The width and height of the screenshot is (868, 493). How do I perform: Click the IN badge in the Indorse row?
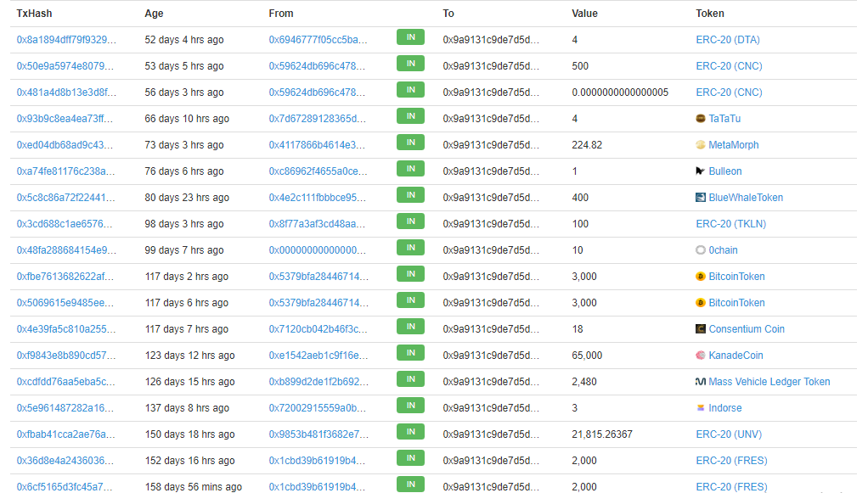(411, 405)
